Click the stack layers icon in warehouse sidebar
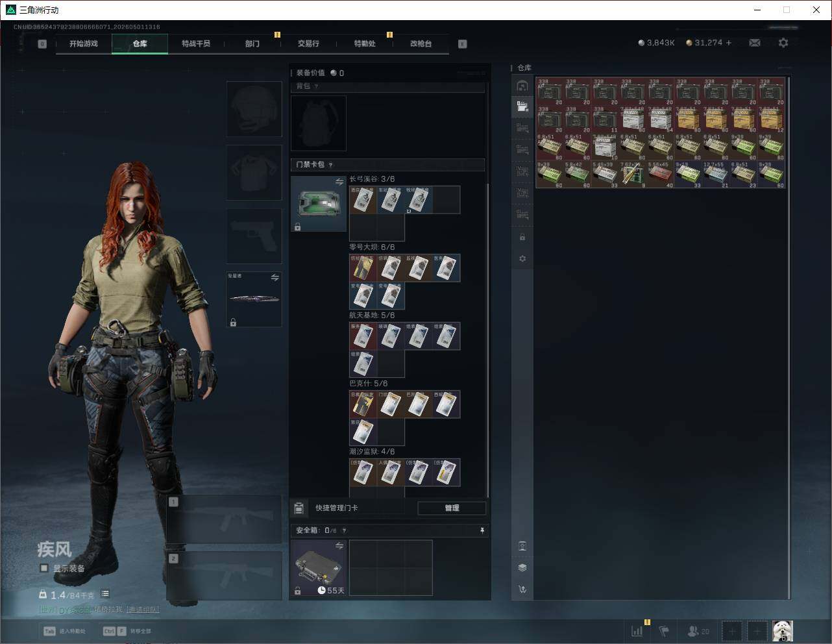This screenshot has width=832, height=644. pos(522,567)
